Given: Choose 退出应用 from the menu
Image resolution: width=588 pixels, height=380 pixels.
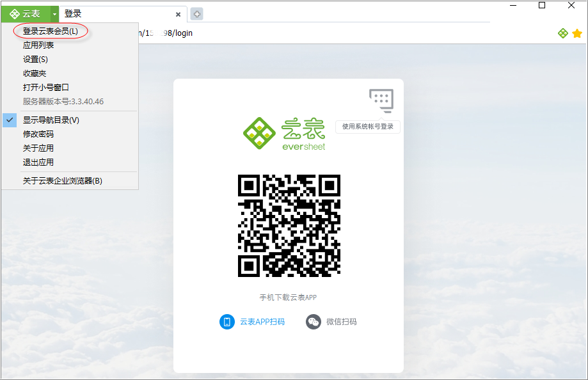Looking at the screenshot, I should pos(38,162).
